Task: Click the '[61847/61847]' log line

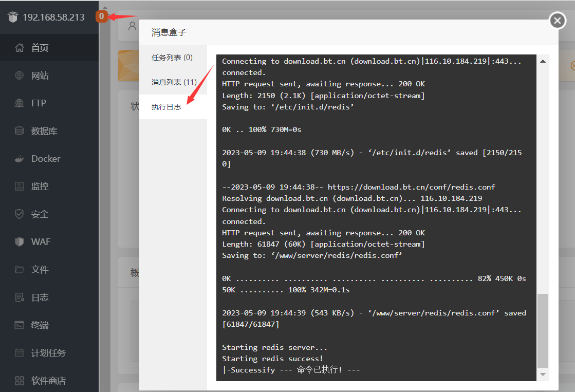Action: pos(250,325)
